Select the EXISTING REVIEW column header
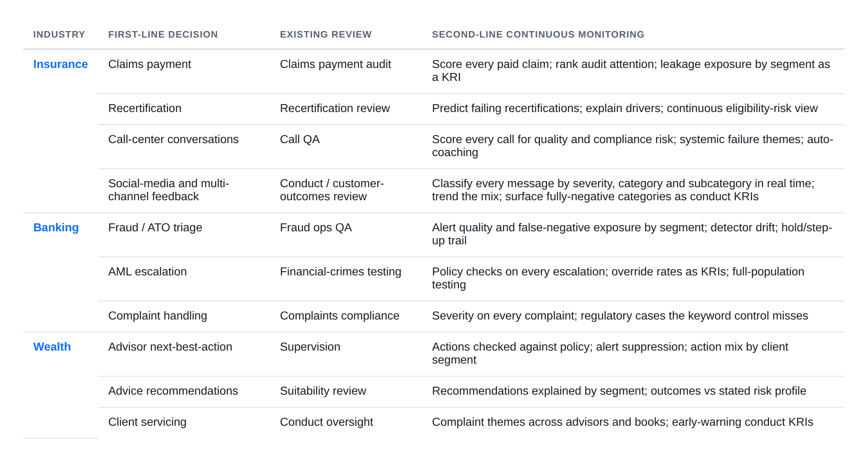 (326, 34)
